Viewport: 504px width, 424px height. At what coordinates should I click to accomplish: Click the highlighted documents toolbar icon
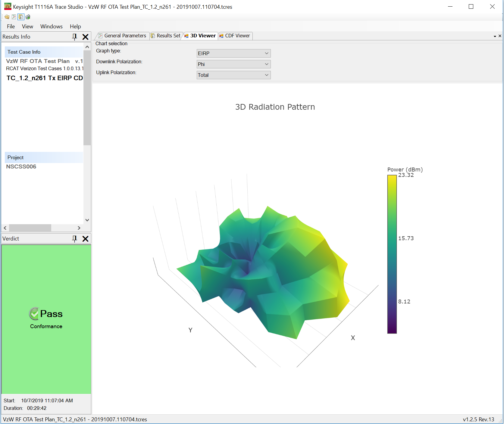tap(21, 17)
